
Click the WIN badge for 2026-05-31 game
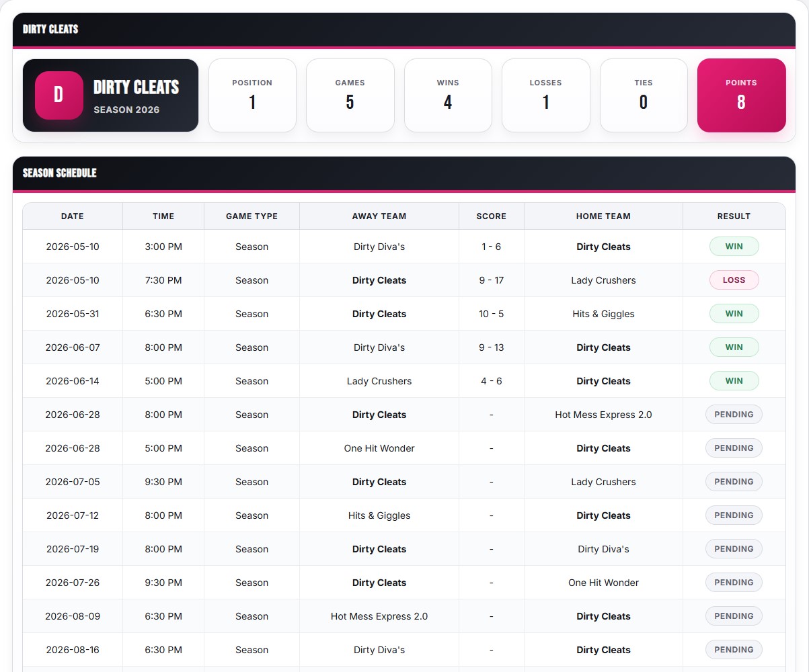coord(734,314)
